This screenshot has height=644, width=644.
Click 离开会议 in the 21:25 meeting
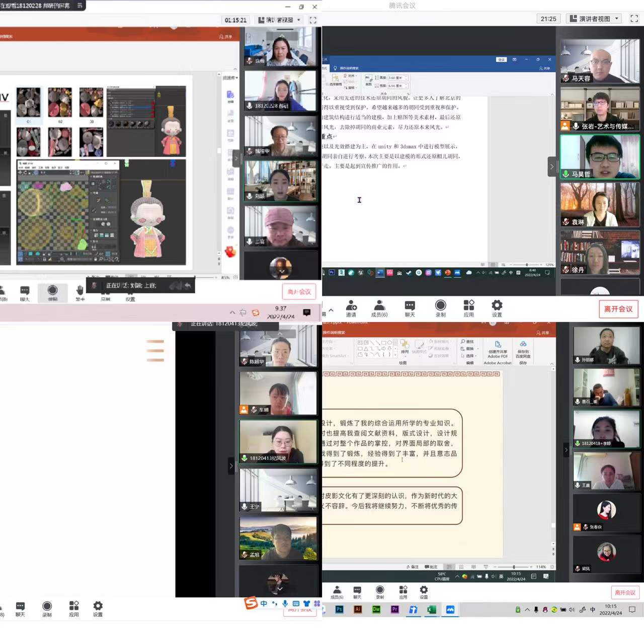[618, 309]
